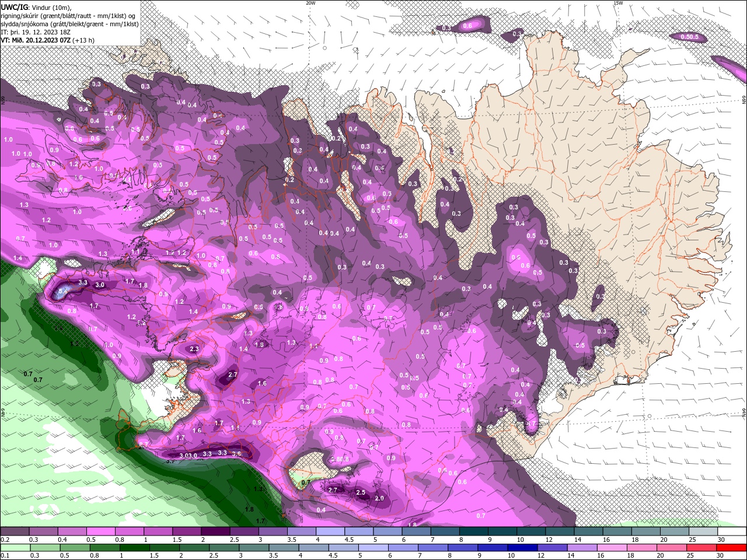Pick the lower rain legend swatch starting at 1
Image resolution: width=747 pixels, height=560 pixels.
135,548
